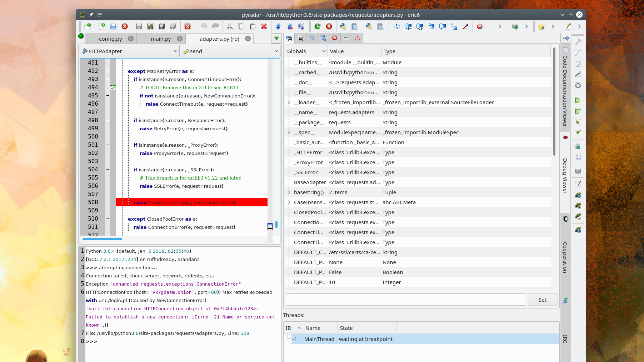Image resolution: width=644 pixels, height=362 pixels.
Task: Click the Save file floppy icon
Action: click(x=139, y=26)
